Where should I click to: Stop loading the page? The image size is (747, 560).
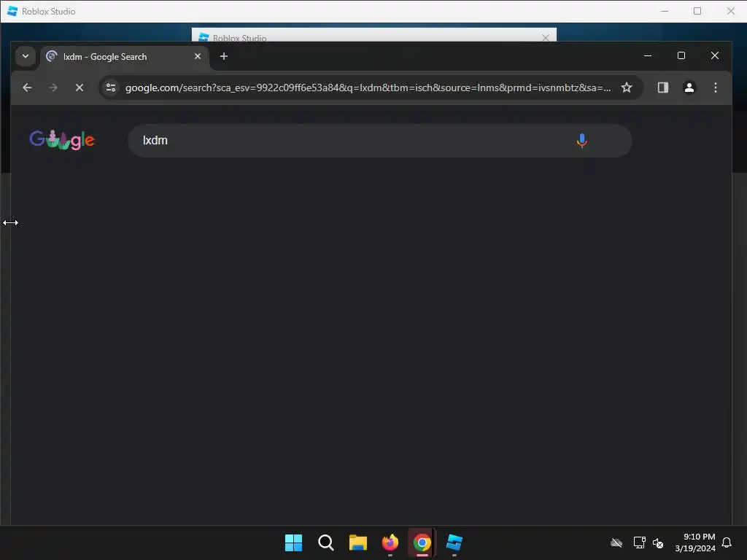[x=80, y=87]
